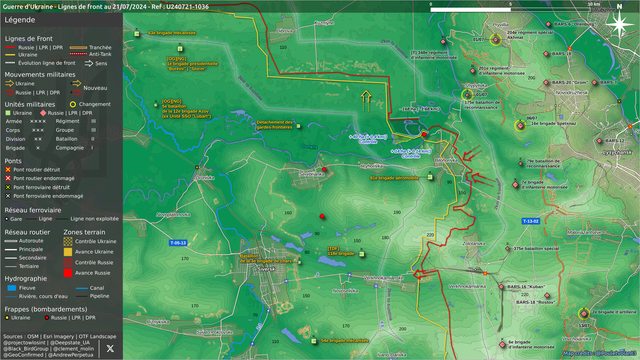The width and height of the screenshot is (640, 360).
Task: Select the 2e brigade d'artillerie marker
Action: click(584, 313)
